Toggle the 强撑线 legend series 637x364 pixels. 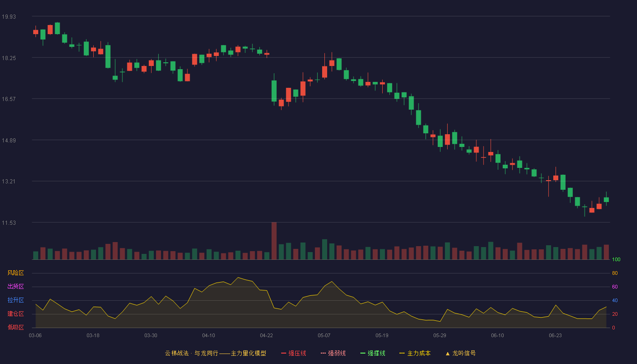[373, 353]
